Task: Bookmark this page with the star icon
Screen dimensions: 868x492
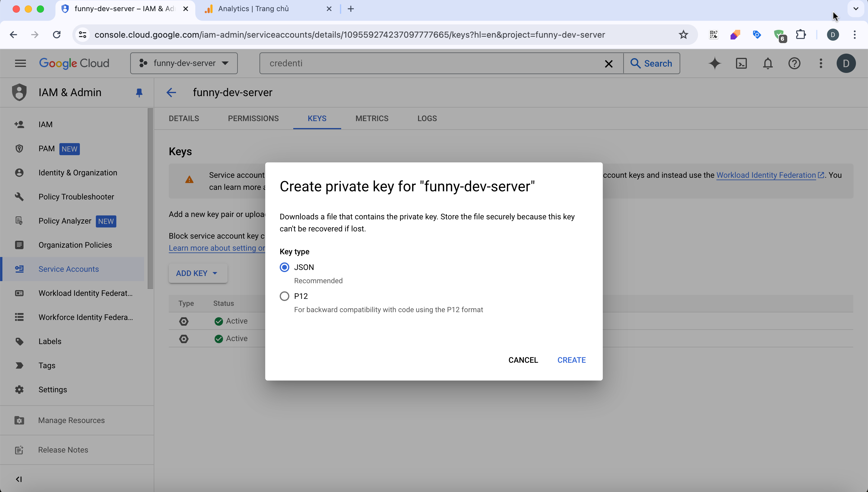Action: tap(683, 34)
